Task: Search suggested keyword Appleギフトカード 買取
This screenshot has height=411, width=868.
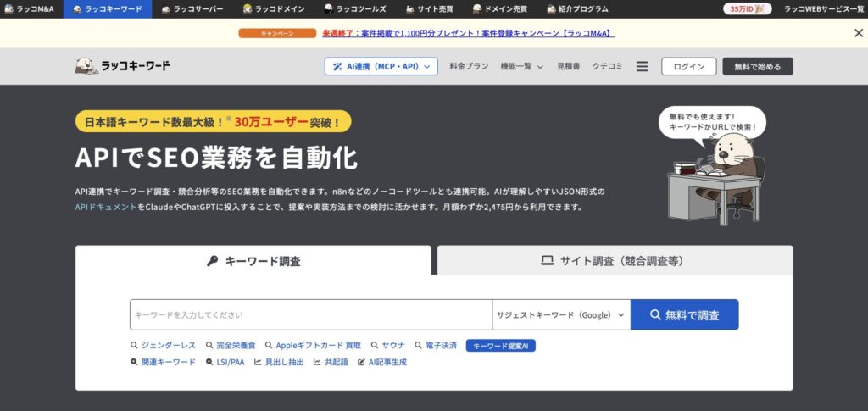Action: (x=314, y=345)
